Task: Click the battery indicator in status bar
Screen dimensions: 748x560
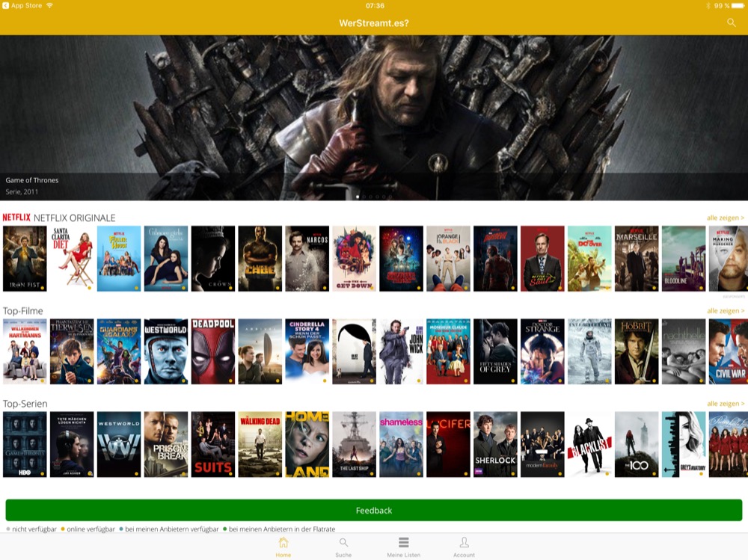Action: tap(738, 6)
